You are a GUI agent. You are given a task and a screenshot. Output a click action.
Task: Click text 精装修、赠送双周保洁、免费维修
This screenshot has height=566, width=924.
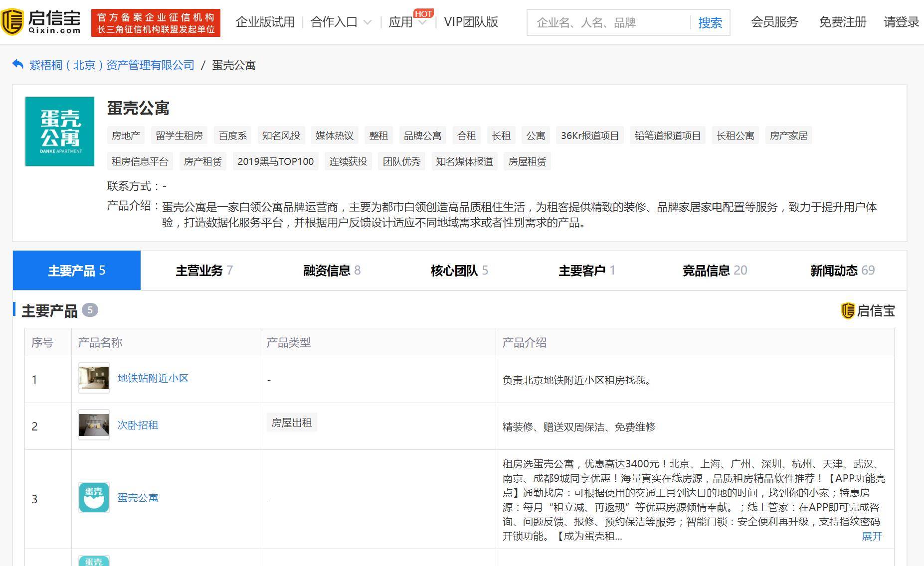(x=579, y=427)
